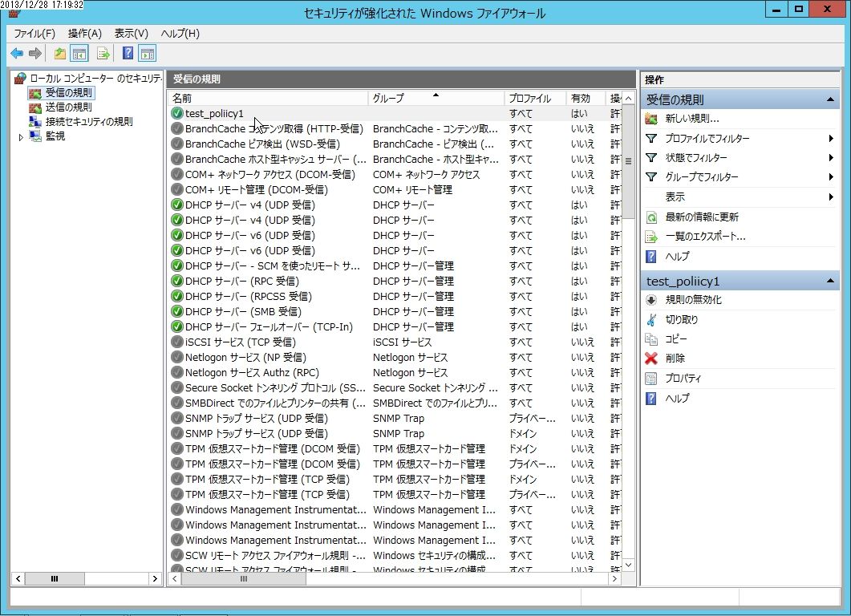The image size is (851, 616).
Task: Click ヘルプ under 受信の規則 actions
Action: pyautogui.click(x=677, y=256)
